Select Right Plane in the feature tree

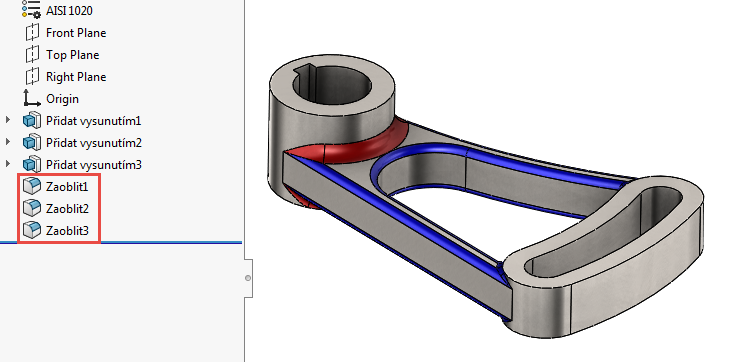coord(76,77)
